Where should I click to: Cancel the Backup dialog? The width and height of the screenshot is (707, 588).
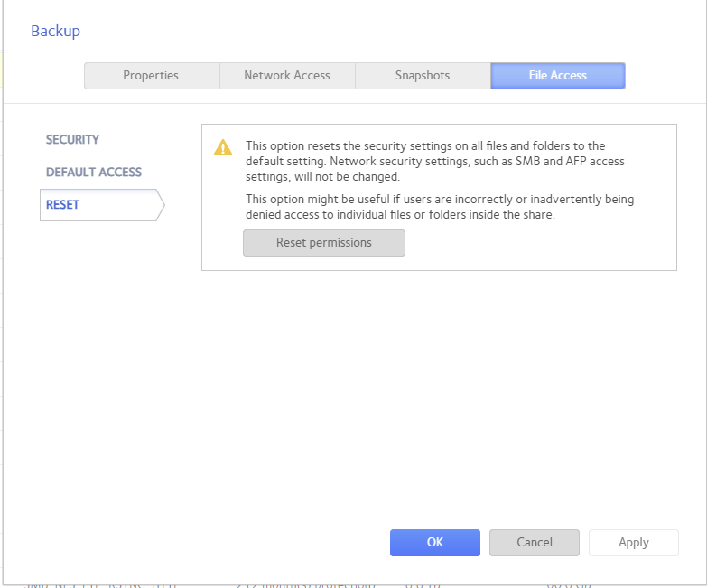click(535, 543)
